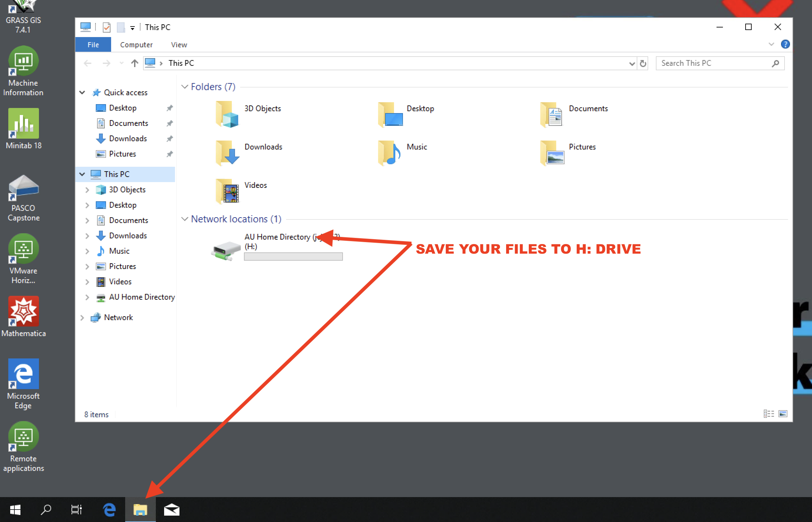812x522 pixels.
Task: Open Minitab 18 desktop shortcut
Action: click(23, 124)
